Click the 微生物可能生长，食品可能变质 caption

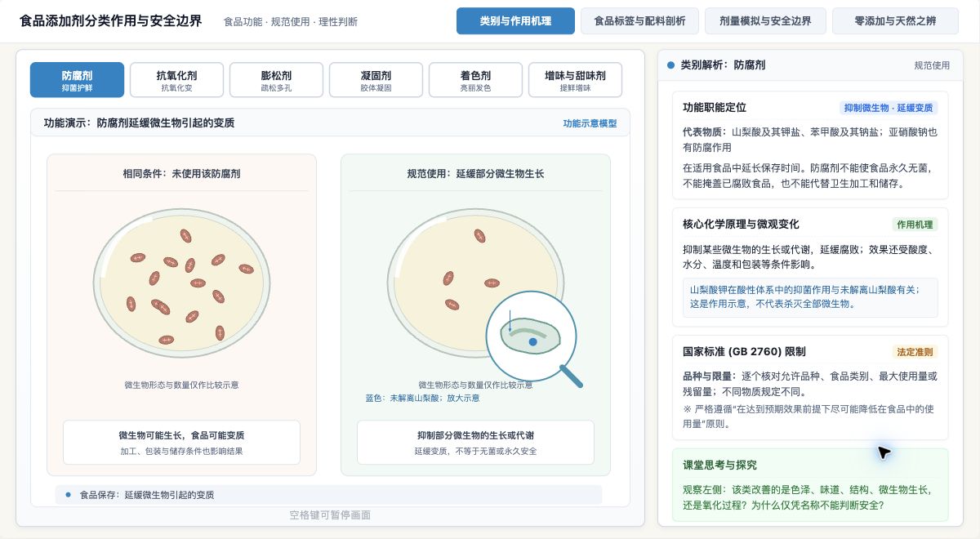coord(181,435)
